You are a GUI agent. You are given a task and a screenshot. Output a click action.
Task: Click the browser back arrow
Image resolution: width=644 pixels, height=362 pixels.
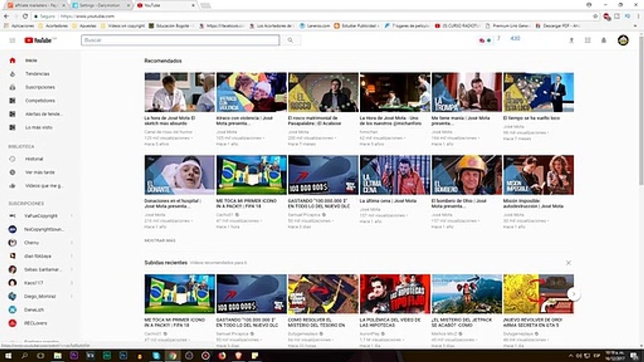pos(7,16)
